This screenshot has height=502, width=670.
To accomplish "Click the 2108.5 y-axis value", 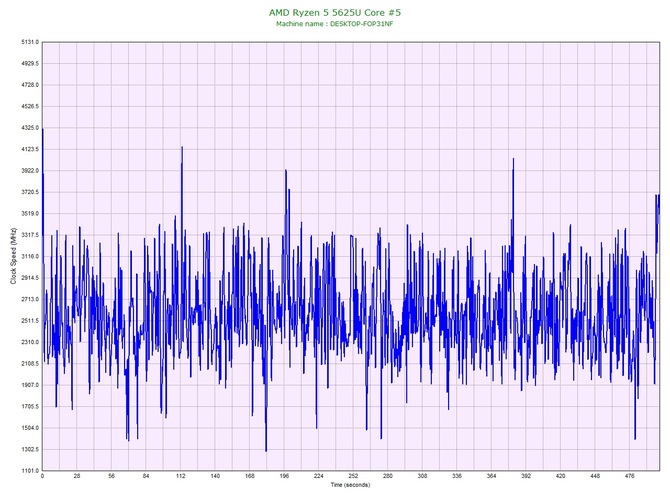I will 30,364.
